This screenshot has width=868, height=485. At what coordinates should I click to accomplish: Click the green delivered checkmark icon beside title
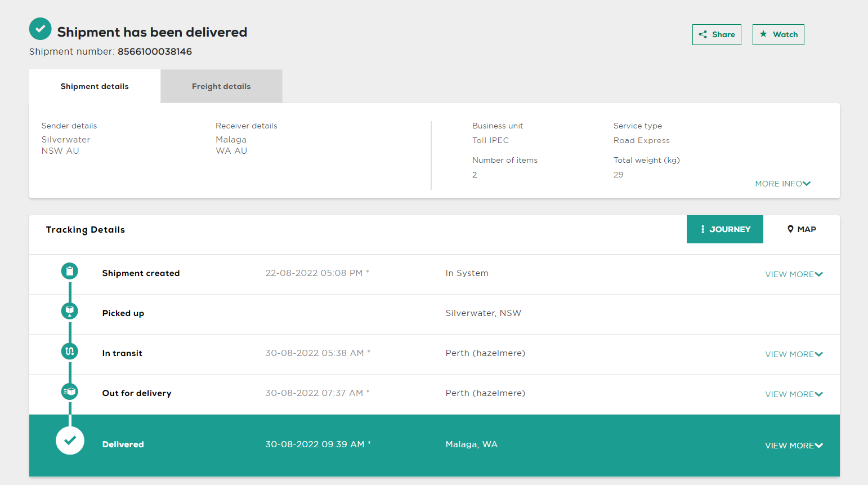tap(40, 29)
